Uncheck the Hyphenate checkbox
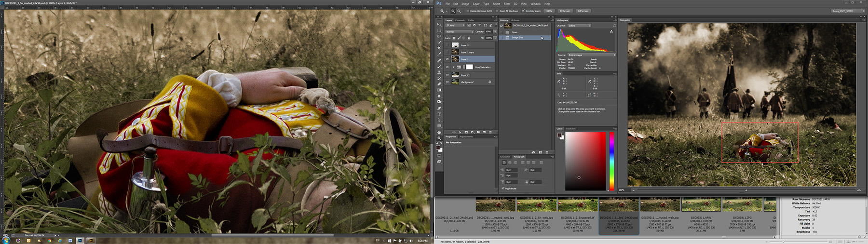Image resolution: width=868 pixels, height=244 pixels. click(503, 189)
